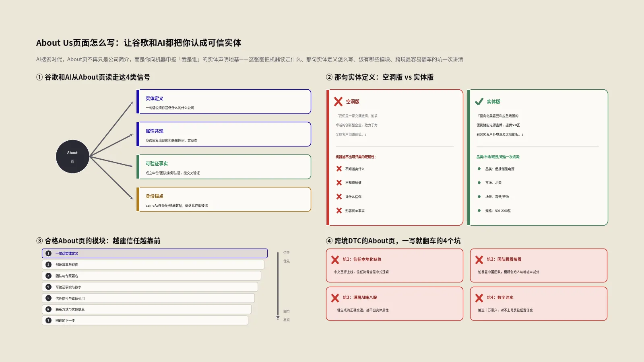
Task: Click number badge 4 beside 可验证事实与数字
Action: [x=48, y=287]
